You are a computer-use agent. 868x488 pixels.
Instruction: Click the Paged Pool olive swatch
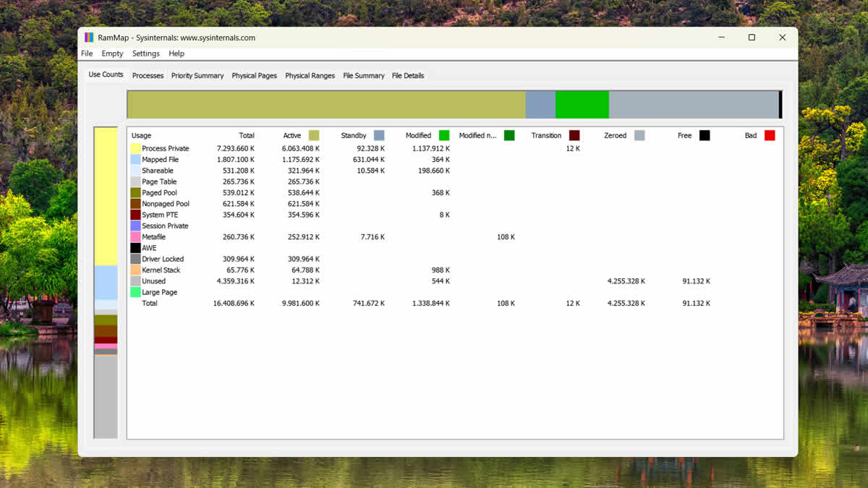click(135, 192)
